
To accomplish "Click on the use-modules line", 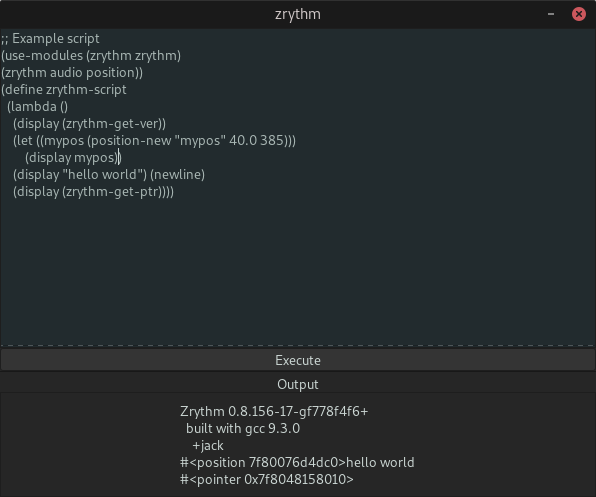I will coord(91,55).
